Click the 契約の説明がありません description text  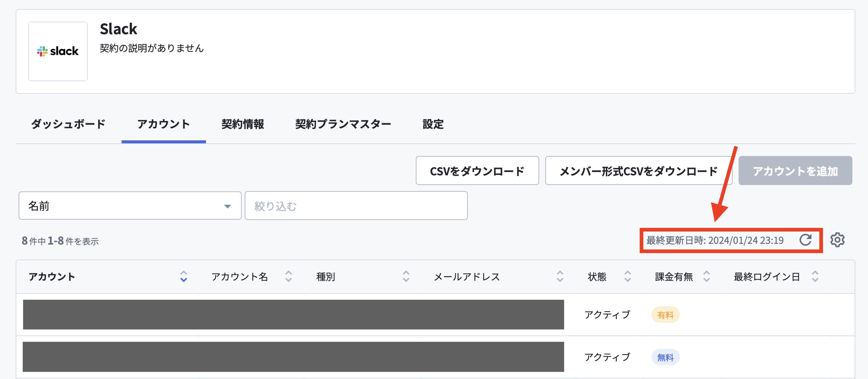coord(152,48)
